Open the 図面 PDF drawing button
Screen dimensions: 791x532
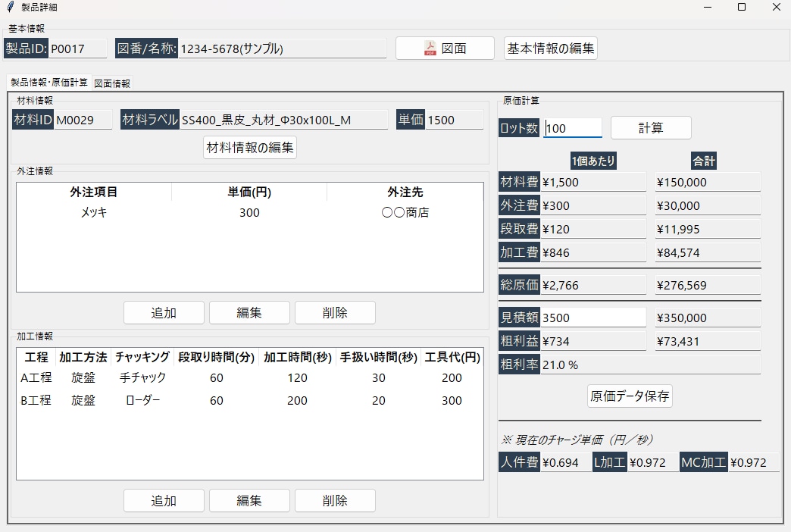(x=445, y=49)
